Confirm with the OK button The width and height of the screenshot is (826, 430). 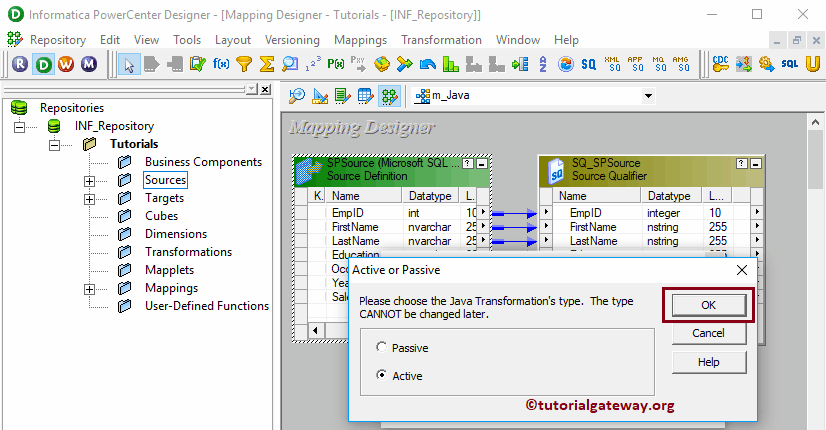[x=709, y=305]
